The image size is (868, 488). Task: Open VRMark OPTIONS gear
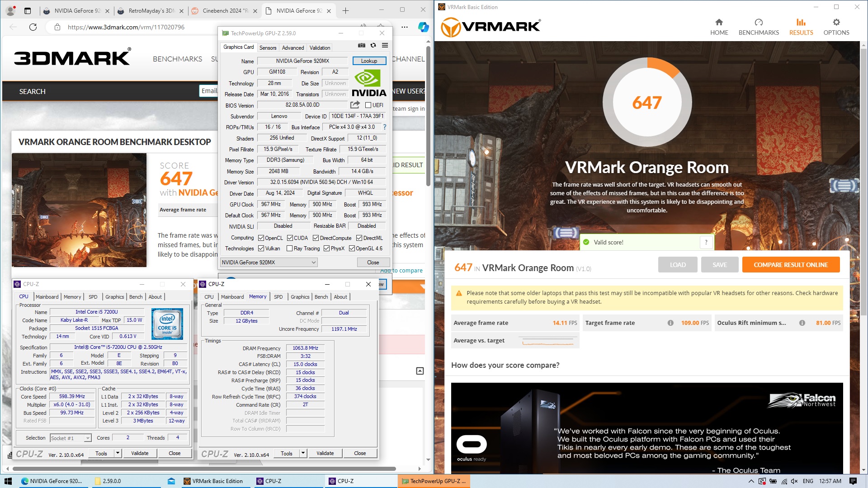pos(836,27)
